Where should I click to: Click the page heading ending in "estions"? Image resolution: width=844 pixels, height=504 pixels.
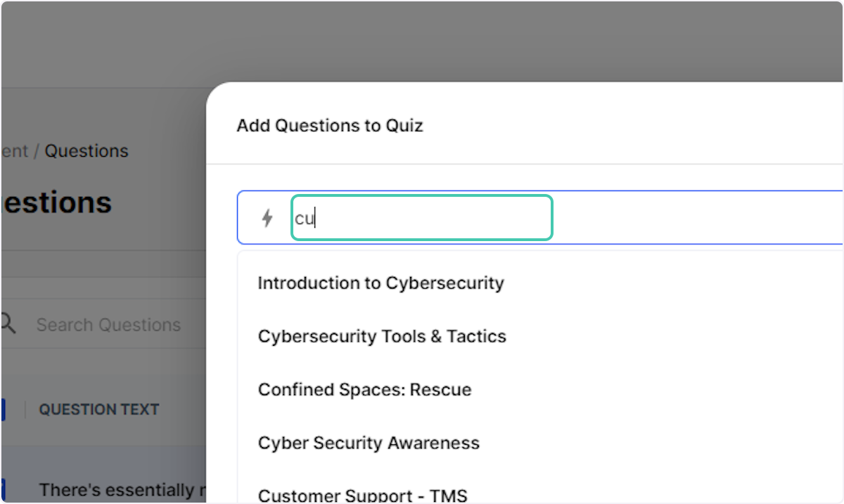click(56, 202)
